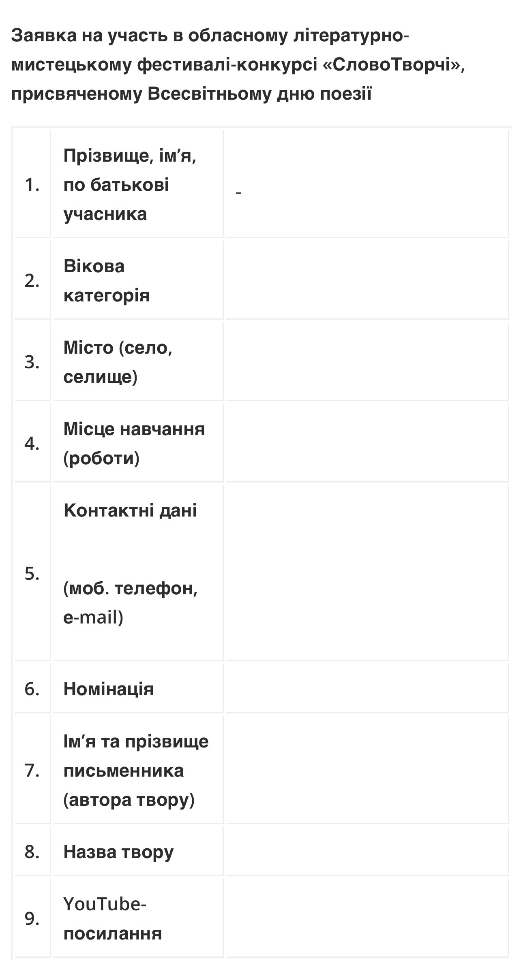This screenshot has height=980, width=523.
Task: Select the empty cell for 'YouTube-посилання'
Action: (x=367, y=918)
